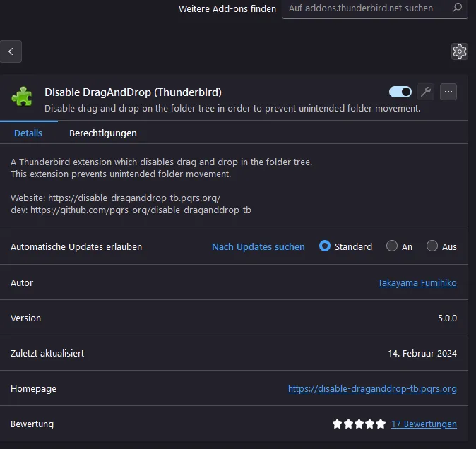Open author Takayama Fumihiko link
Image resolution: width=476 pixels, height=449 pixels.
(x=417, y=283)
